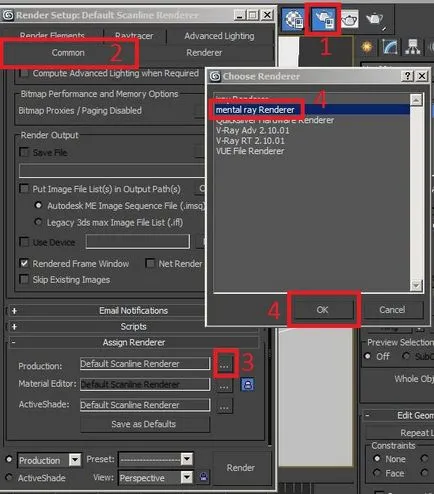Select Preview Selection Off radio
This screenshot has width=434, height=494.
coord(368,356)
